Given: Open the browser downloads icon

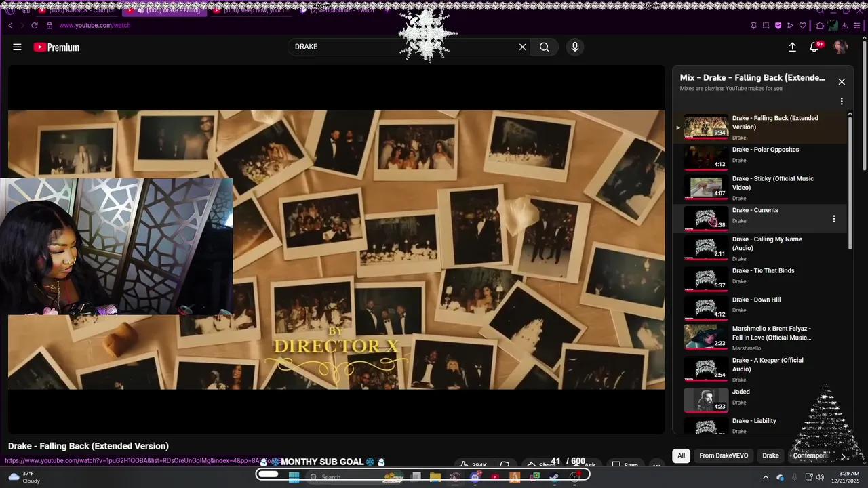Looking at the screenshot, I should (x=844, y=26).
